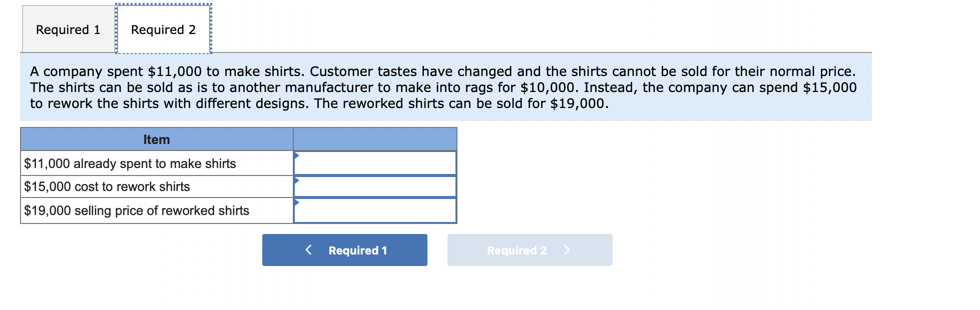Click the Required 1 navigation button

[345, 250]
